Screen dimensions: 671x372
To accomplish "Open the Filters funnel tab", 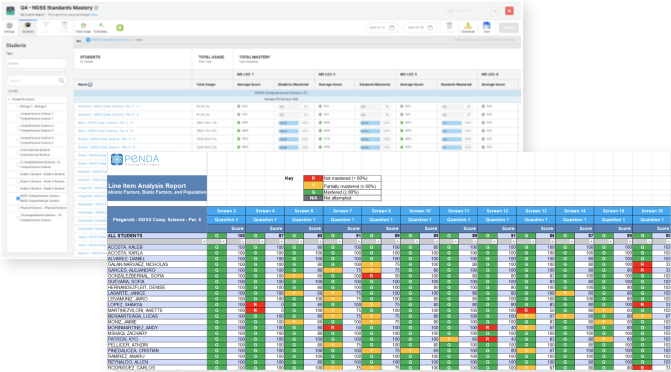I will pos(46,27).
